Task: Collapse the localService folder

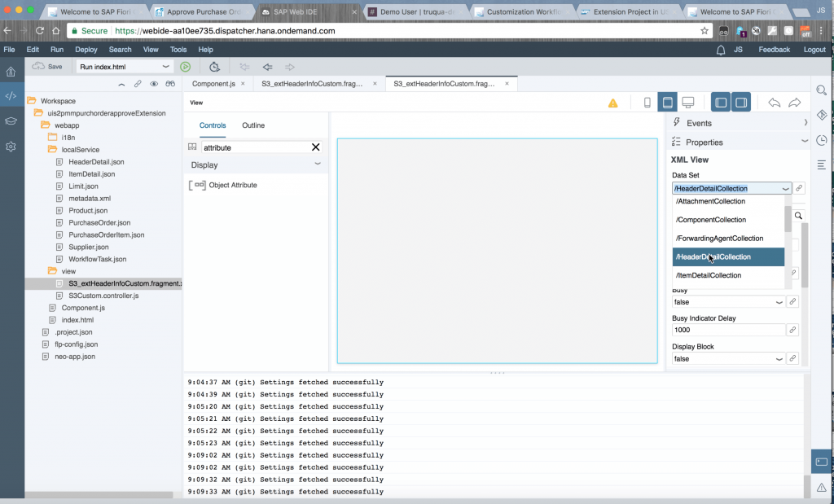Action: pyautogui.click(x=52, y=149)
